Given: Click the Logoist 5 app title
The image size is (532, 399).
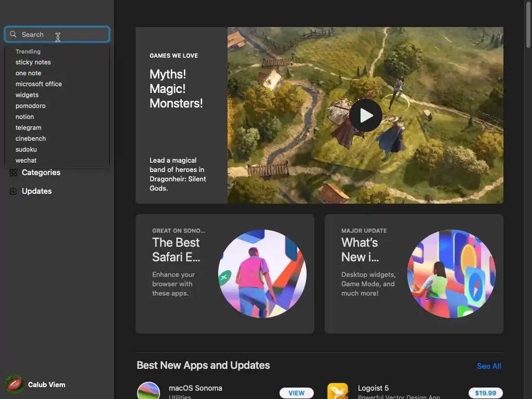Looking at the screenshot, I should pos(373,388).
